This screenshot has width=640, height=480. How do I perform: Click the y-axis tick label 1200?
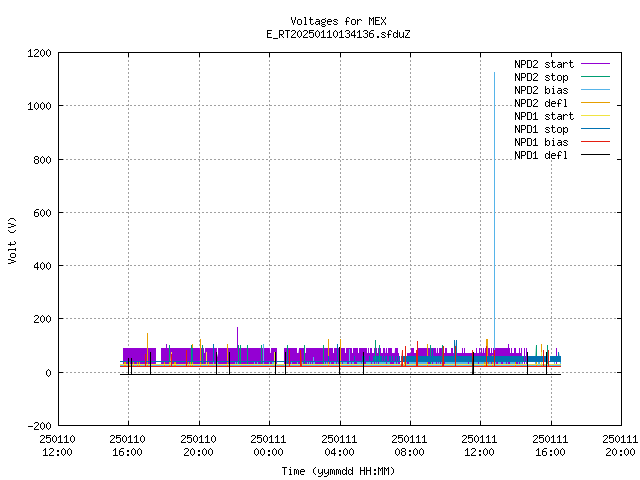pos(39,53)
